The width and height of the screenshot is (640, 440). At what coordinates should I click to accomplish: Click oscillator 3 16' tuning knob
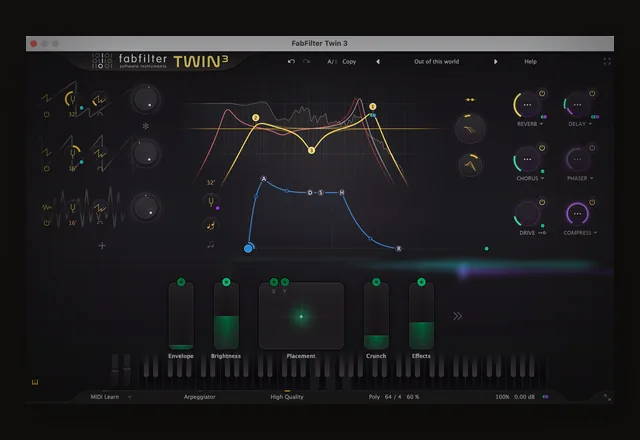click(73, 208)
